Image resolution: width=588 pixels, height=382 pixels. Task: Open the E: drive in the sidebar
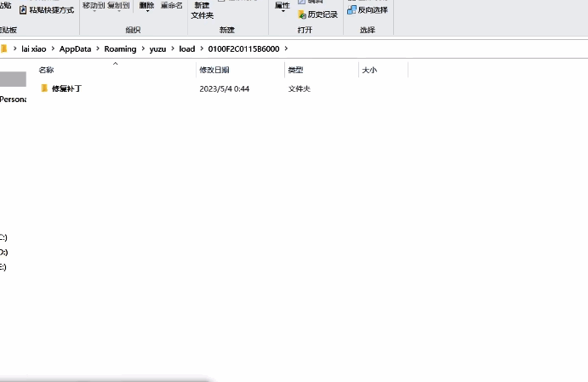3,267
